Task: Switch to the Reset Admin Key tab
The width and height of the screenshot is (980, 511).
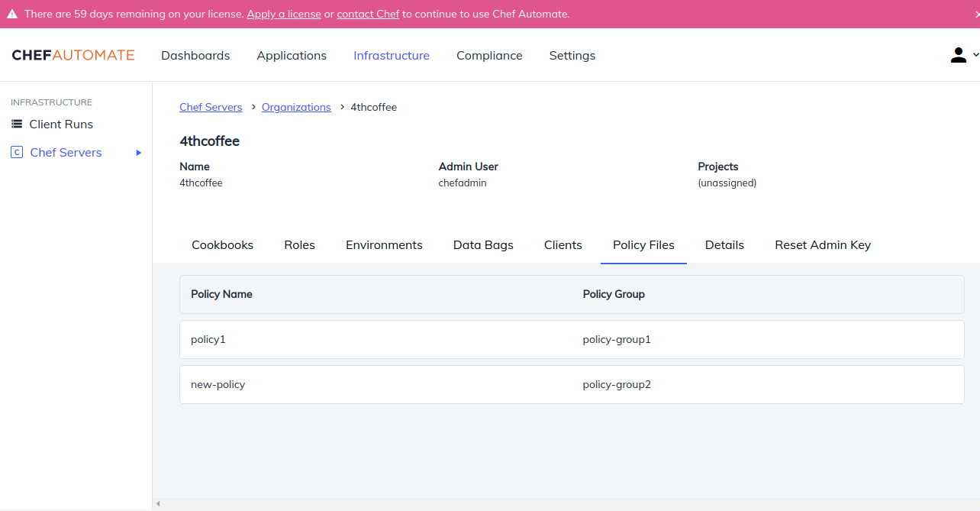Action: pos(822,244)
